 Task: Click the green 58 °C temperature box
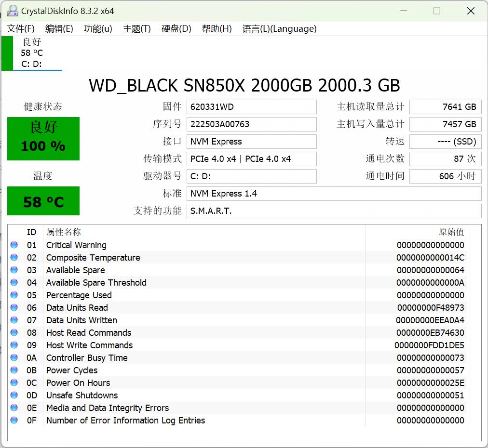43,201
